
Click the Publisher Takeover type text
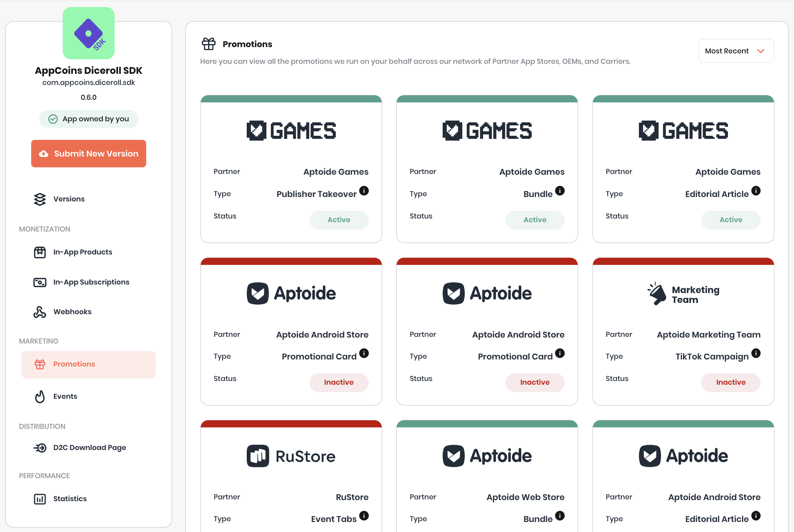pyautogui.click(x=316, y=194)
